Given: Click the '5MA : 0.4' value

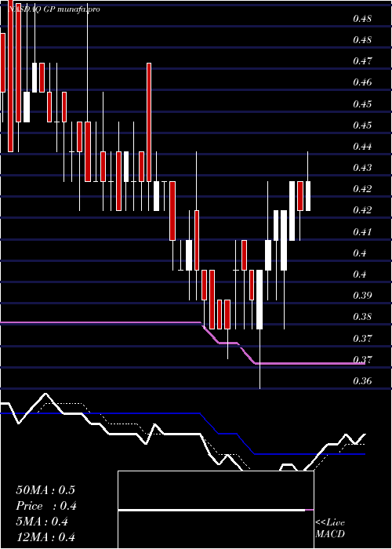Looking at the screenshot, I should 42,522.
